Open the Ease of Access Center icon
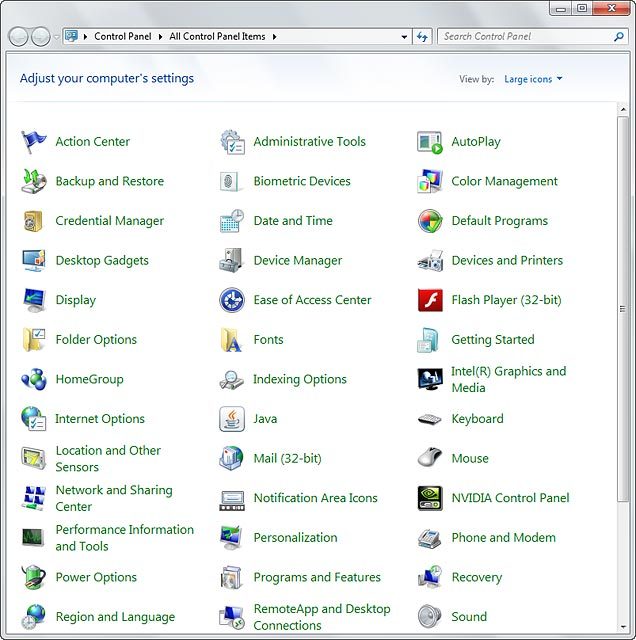Viewport: 636px width, 640px height. tap(232, 300)
